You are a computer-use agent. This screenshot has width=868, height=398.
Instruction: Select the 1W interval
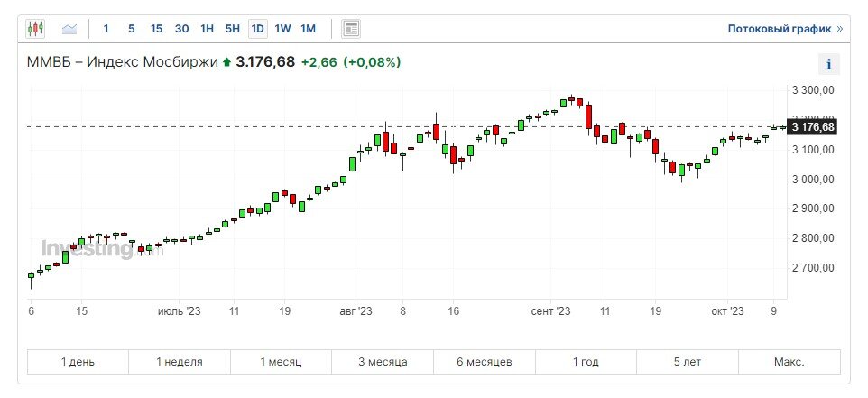coord(283,29)
